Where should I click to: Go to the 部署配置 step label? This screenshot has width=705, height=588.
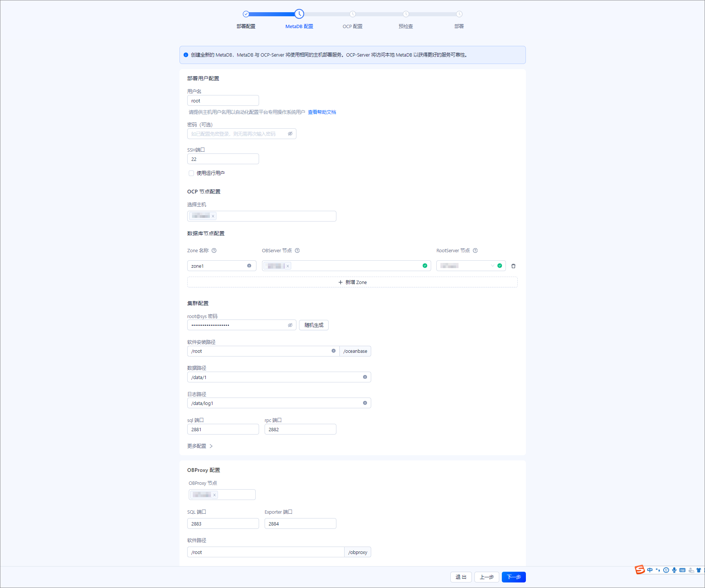246,26
